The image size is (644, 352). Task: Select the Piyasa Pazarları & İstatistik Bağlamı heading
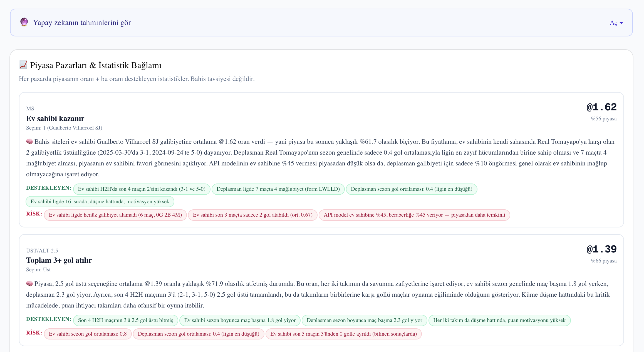coord(96,65)
